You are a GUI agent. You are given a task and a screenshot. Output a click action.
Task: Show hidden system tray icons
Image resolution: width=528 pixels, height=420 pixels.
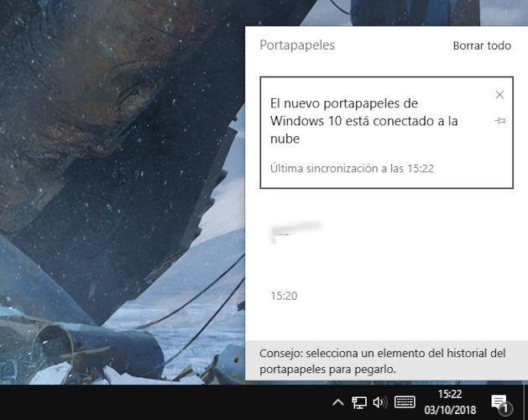coord(338,402)
